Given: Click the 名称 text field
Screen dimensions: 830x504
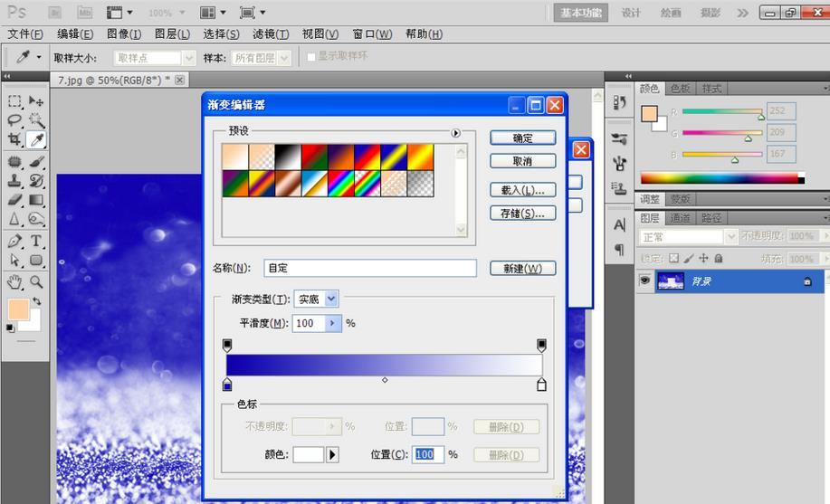Looking at the screenshot, I should click(x=370, y=268).
